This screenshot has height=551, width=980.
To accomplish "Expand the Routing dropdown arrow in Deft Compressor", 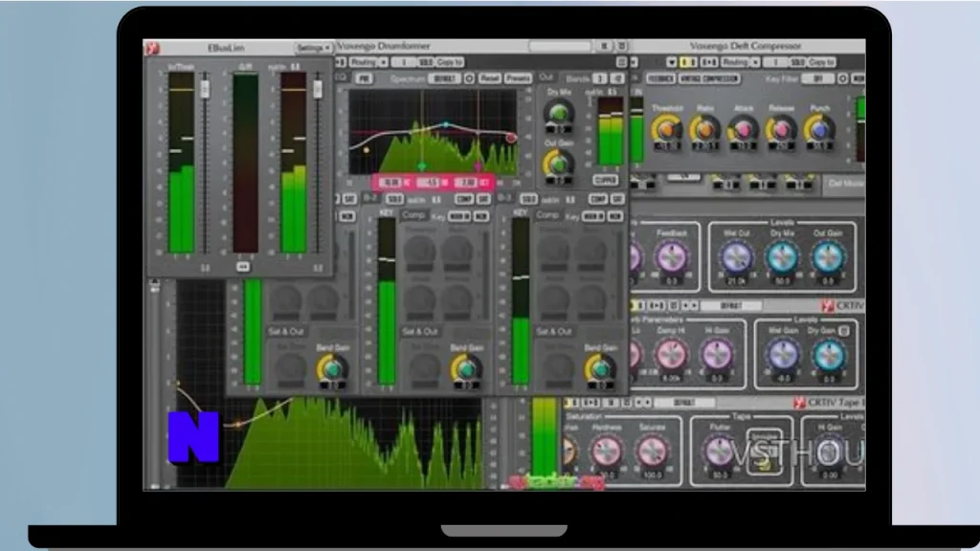I will coord(755,62).
